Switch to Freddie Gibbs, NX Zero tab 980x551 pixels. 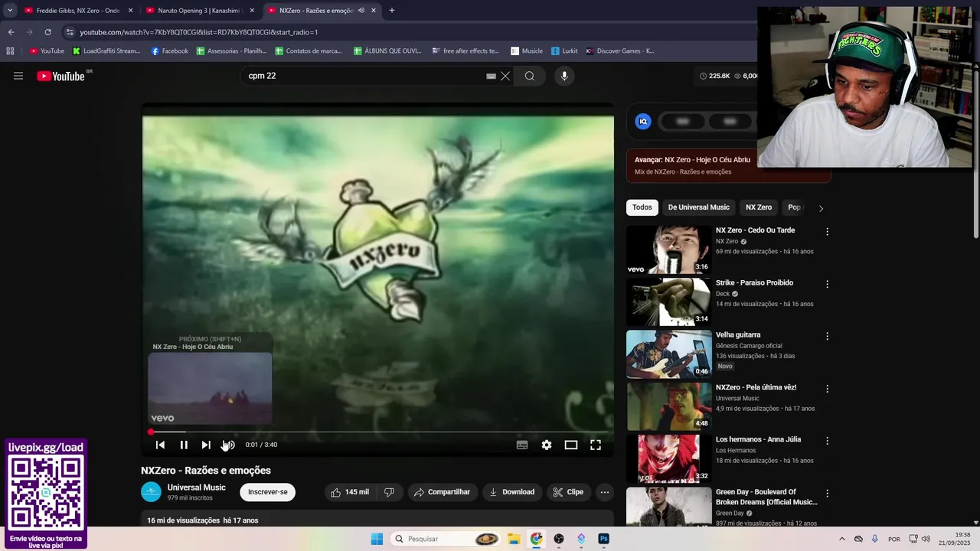77,11
